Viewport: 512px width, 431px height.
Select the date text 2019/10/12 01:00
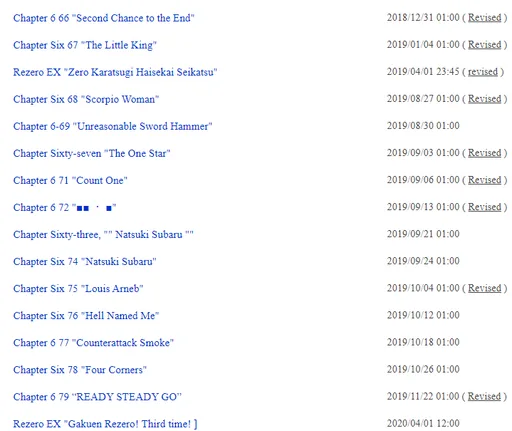click(423, 315)
